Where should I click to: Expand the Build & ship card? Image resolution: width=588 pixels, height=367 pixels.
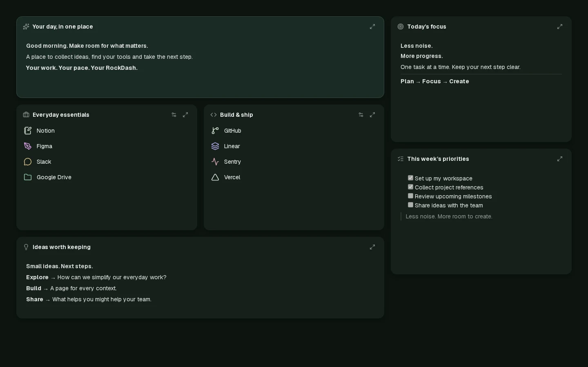(x=372, y=115)
